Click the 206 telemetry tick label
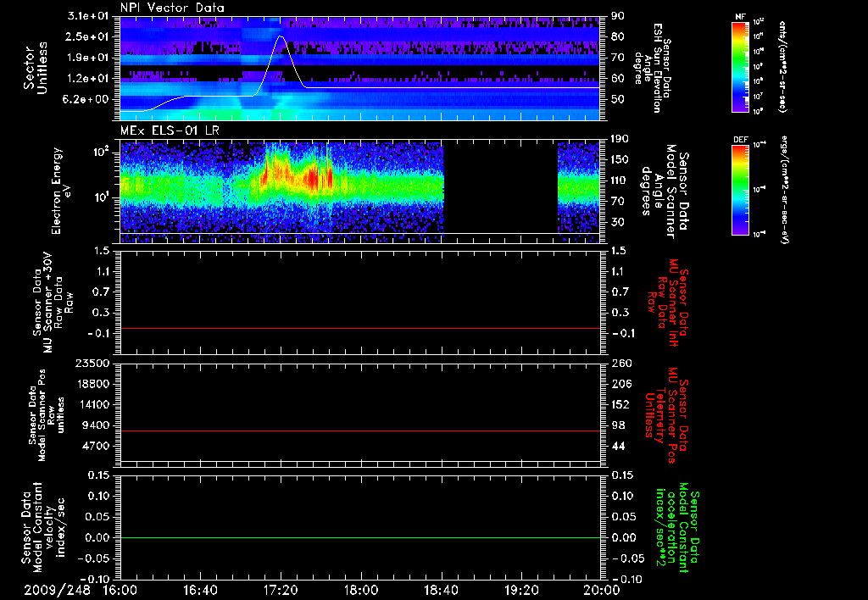The width and height of the screenshot is (868, 600). click(621, 384)
